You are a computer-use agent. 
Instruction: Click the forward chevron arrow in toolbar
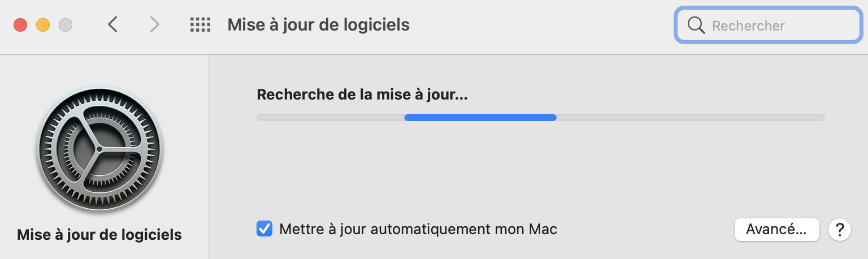[x=154, y=24]
